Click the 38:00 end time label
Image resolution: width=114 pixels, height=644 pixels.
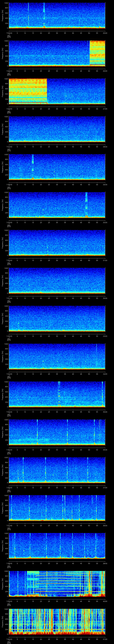click(105, 525)
